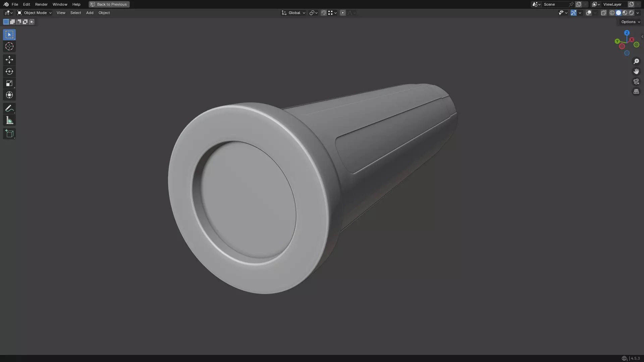Open the viewport View menu
Image resolution: width=644 pixels, height=362 pixels.
[x=61, y=13]
